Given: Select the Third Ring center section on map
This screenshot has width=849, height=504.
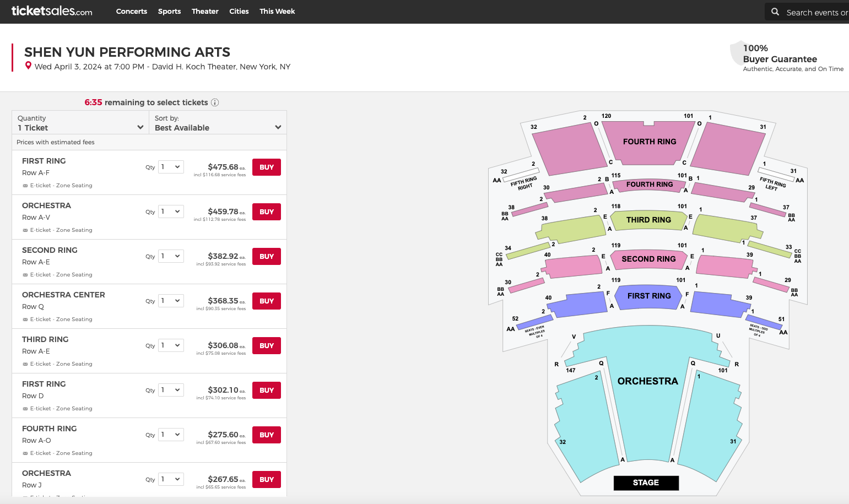Looking at the screenshot, I should point(648,220).
